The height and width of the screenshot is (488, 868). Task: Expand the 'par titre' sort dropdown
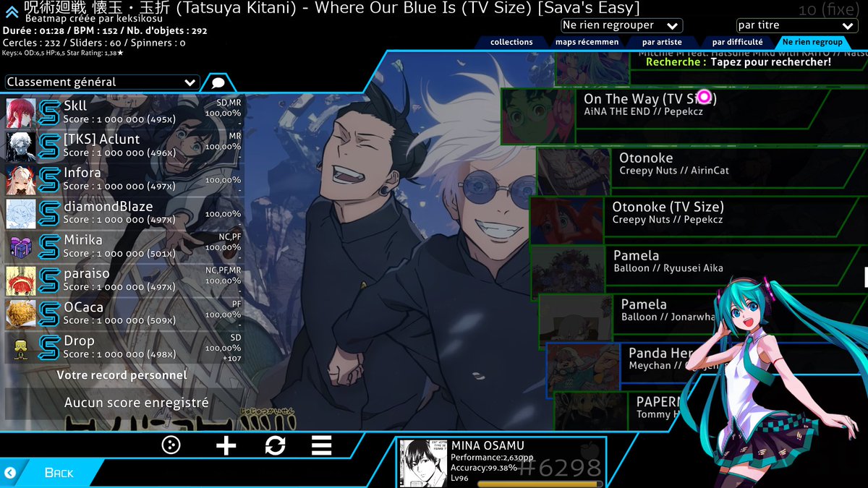coord(796,25)
